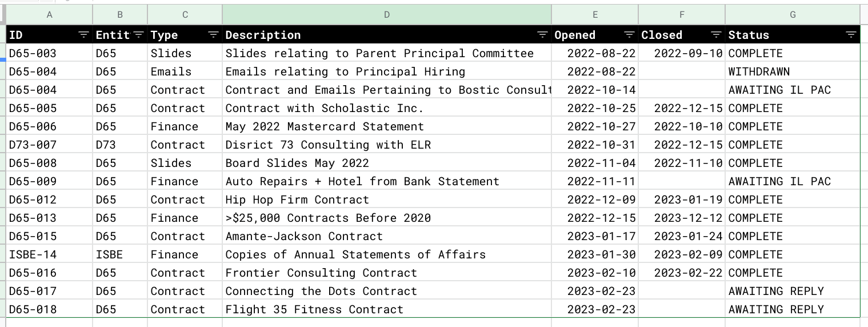Select column E header
This screenshot has width=868, height=327.
click(595, 15)
